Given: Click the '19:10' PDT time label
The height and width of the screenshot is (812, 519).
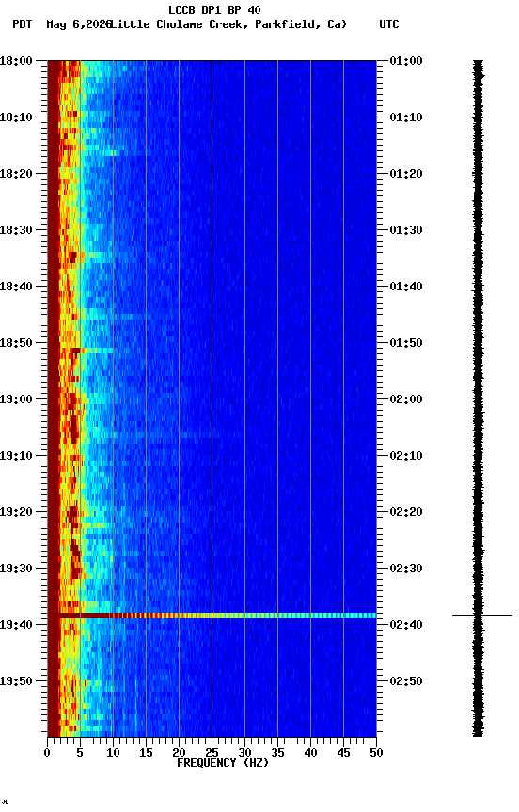Looking at the screenshot, I should coord(16,456).
